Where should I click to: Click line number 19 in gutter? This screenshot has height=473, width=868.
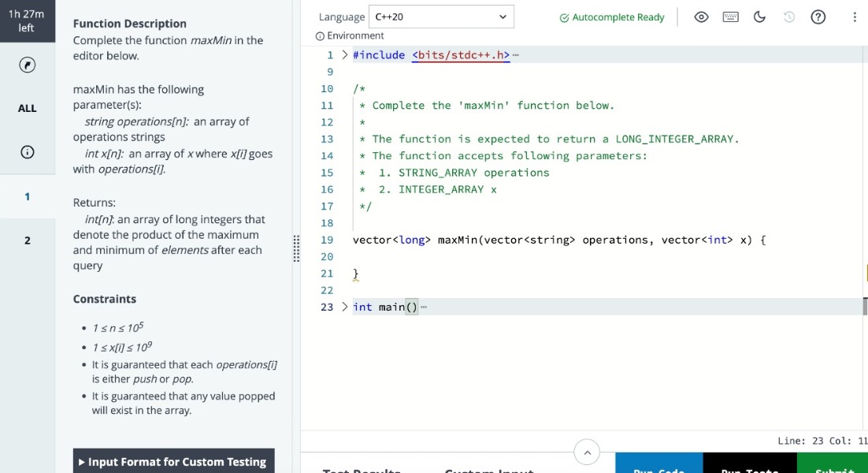327,240
